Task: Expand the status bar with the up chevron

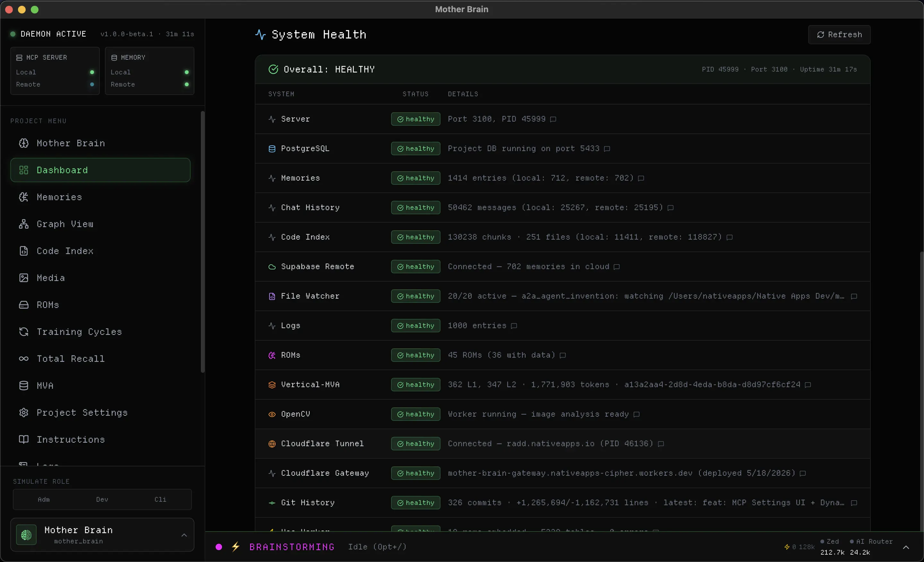Action: click(x=906, y=547)
